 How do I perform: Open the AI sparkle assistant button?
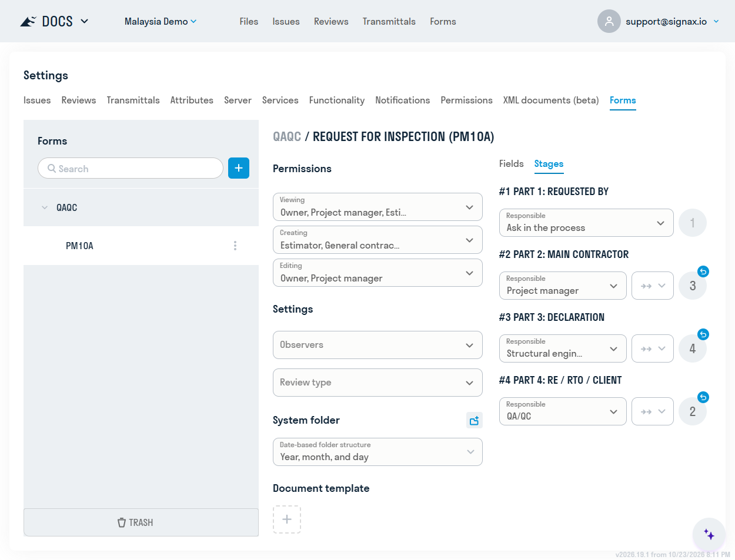[709, 534]
